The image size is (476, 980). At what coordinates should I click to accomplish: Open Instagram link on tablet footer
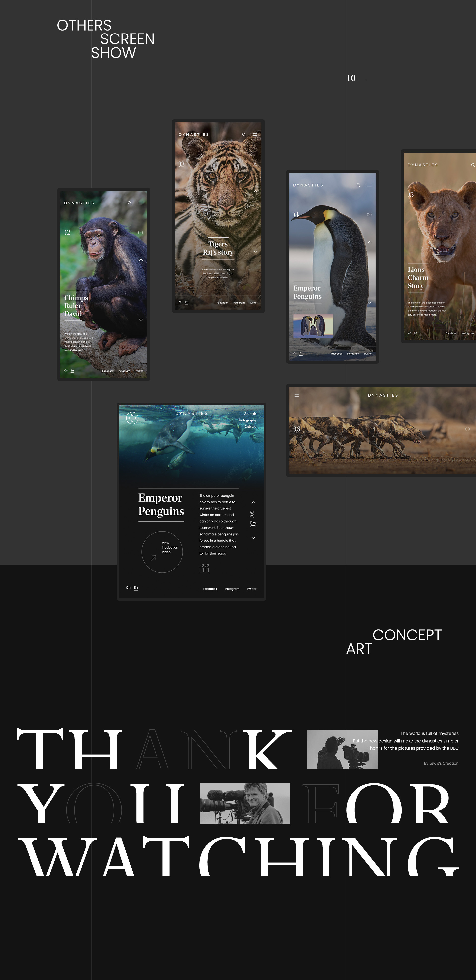click(x=232, y=589)
